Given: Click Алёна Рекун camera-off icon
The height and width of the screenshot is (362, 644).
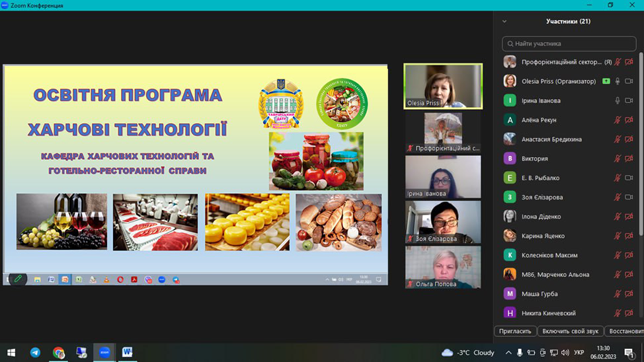Looking at the screenshot, I should pyautogui.click(x=629, y=120).
